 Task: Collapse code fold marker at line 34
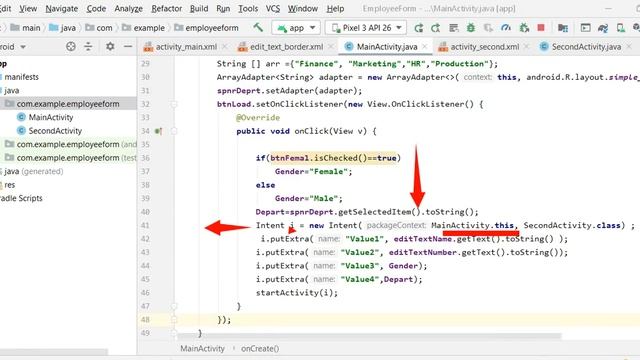pyautogui.click(x=174, y=131)
